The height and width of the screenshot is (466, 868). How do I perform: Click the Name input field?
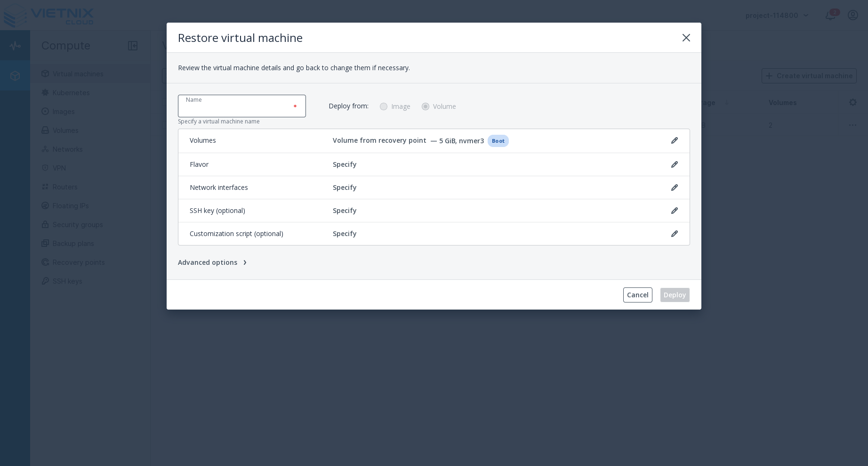[241, 106]
